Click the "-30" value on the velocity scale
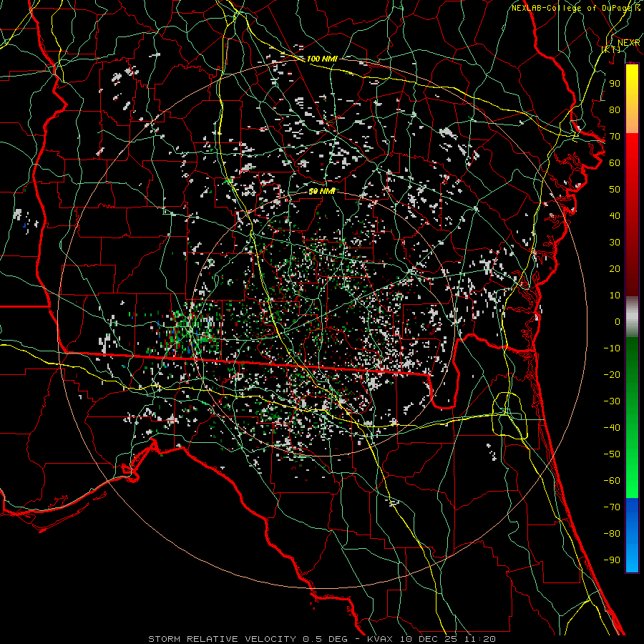Image resolution: width=644 pixels, height=644 pixels. tap(612, 401)
